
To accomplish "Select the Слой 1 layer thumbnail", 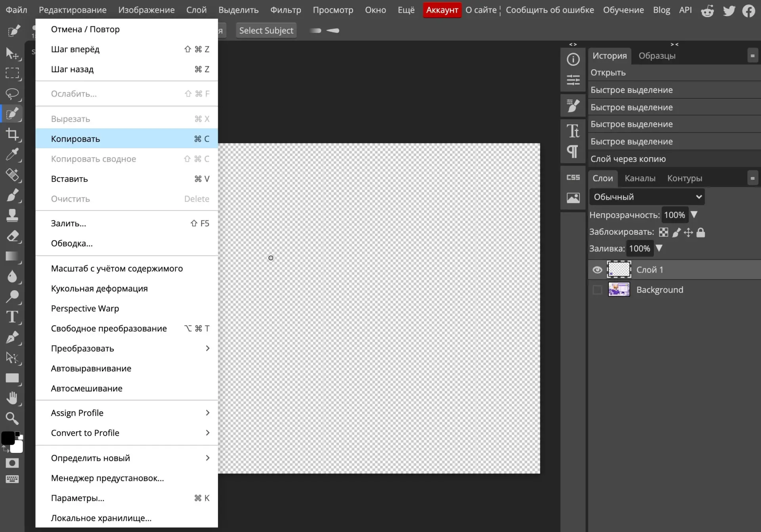I will click(619, 270).
